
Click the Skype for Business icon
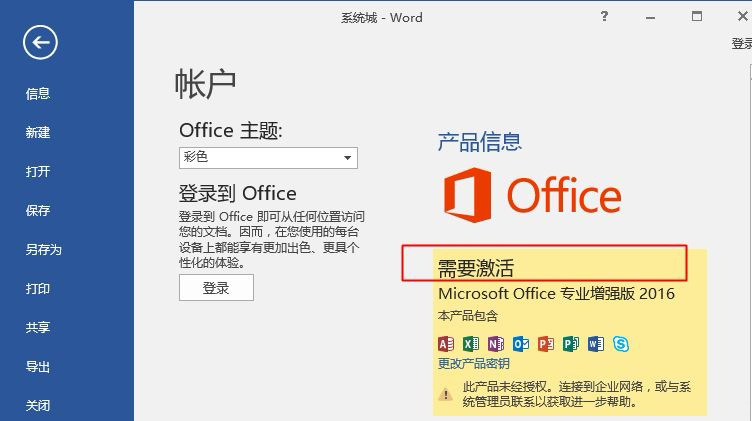pos(621,344)
